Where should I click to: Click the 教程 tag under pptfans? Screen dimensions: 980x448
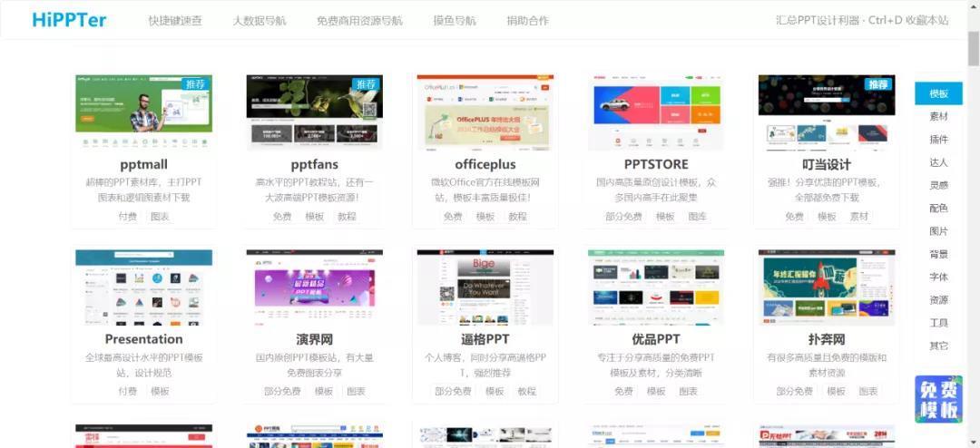347,217
